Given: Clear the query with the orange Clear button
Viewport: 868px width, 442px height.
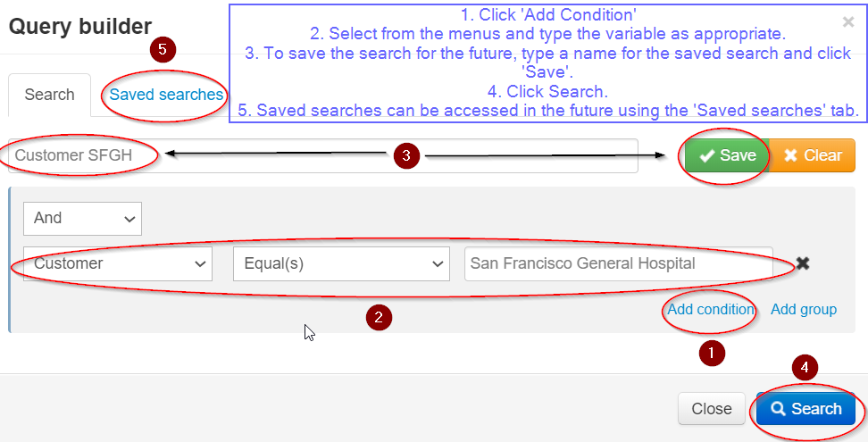Looking at the screenshot, I should pos(812,155).
